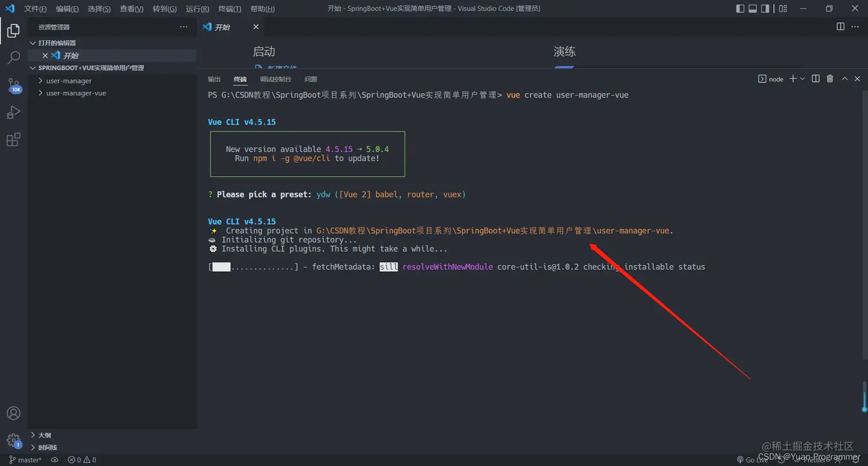Open the 查看(V) menu
This screenshot has height=466, width=868.
[x=132, y=9]
